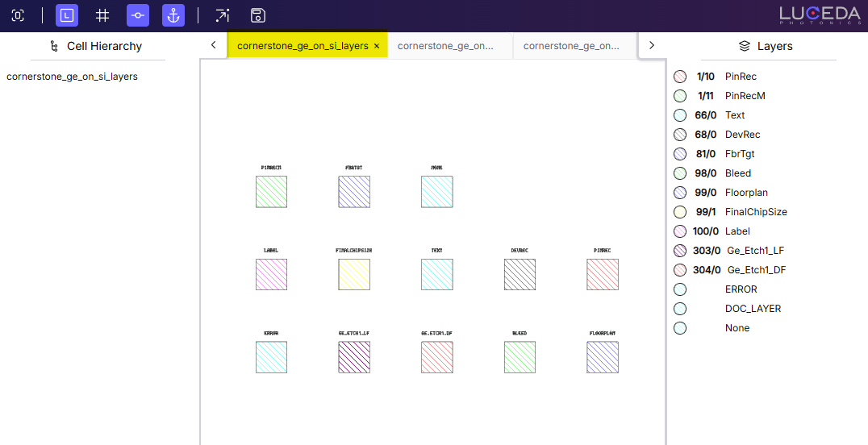Toggle the grid display icon
The width and height of the screenshot is (868, 445).
coord(102,15)
